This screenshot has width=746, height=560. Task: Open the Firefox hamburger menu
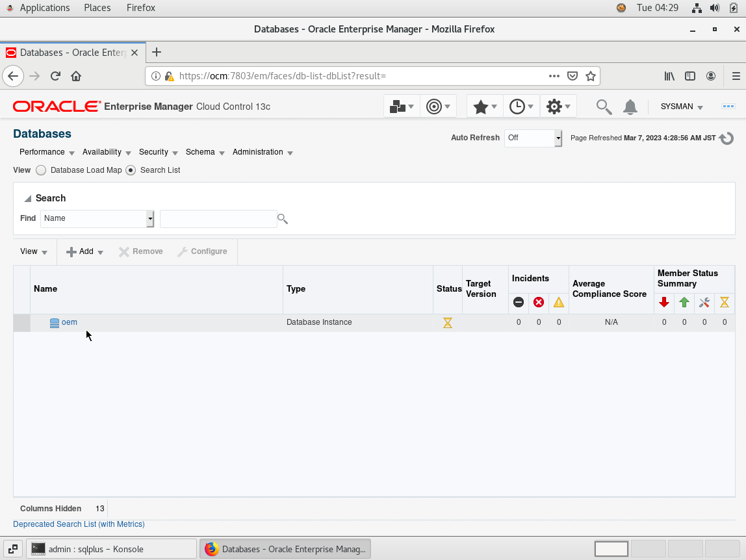point(736,76)
